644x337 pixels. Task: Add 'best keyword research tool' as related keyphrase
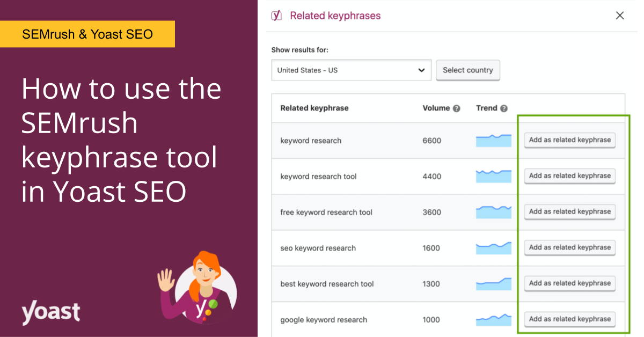click(x=570, y=283)
